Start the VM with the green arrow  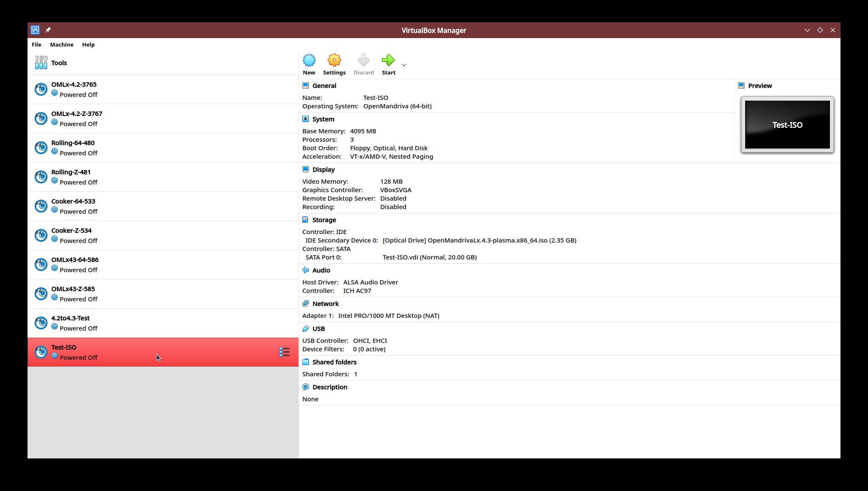pyautogui.click(x=388, y=61)
